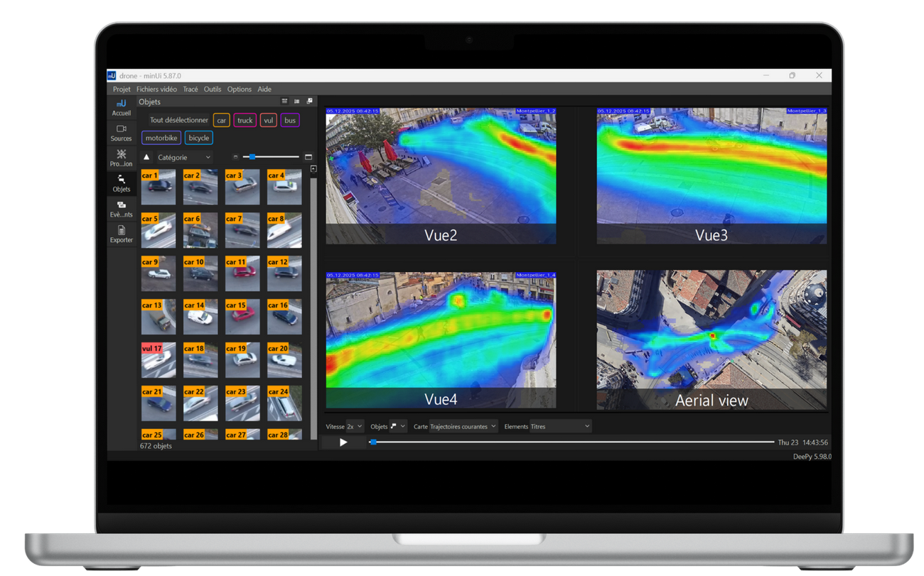Detach the Objets panel into window
924x576 pixels.
click(309, 102)
